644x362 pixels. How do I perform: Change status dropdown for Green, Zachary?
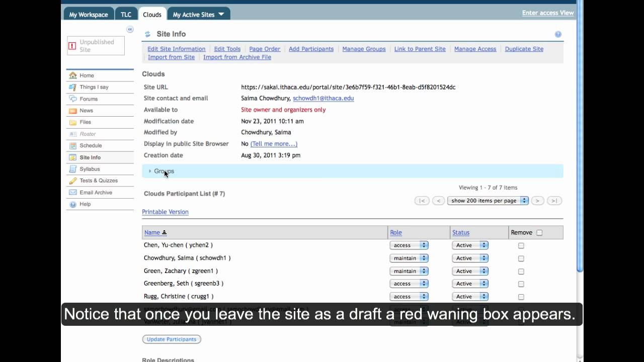tap(470, 271)
